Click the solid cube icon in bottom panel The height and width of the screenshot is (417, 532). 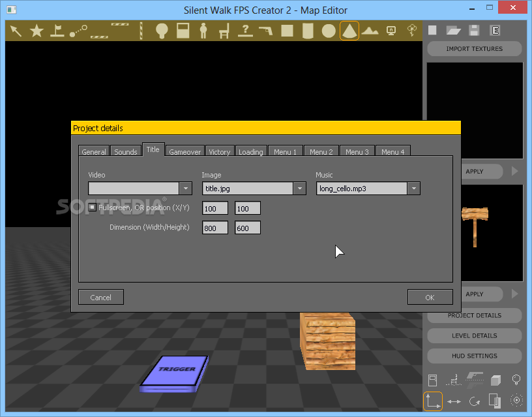[495, 380]
